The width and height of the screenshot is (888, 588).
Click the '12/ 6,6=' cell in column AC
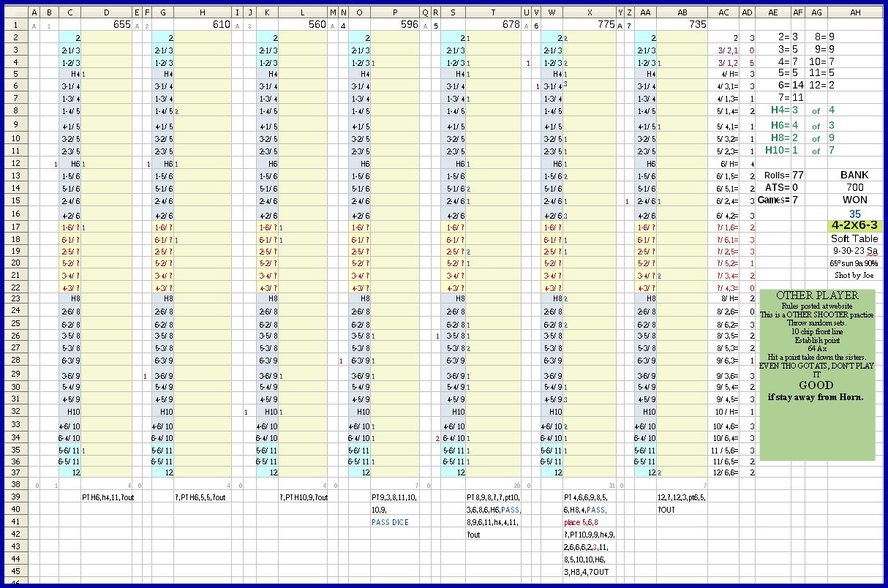pyautogui.click(x=723, y=472)
